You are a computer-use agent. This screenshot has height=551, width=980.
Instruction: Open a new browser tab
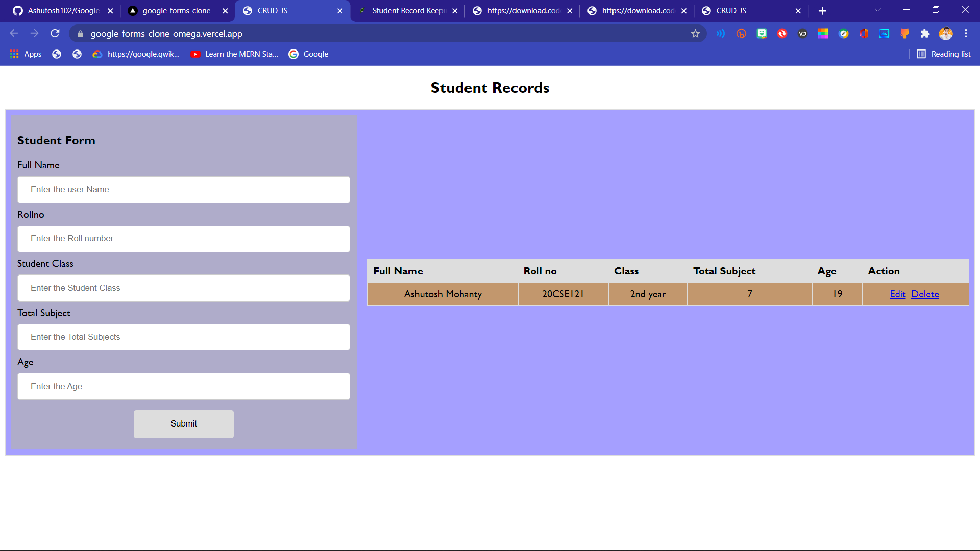[822, 11]
